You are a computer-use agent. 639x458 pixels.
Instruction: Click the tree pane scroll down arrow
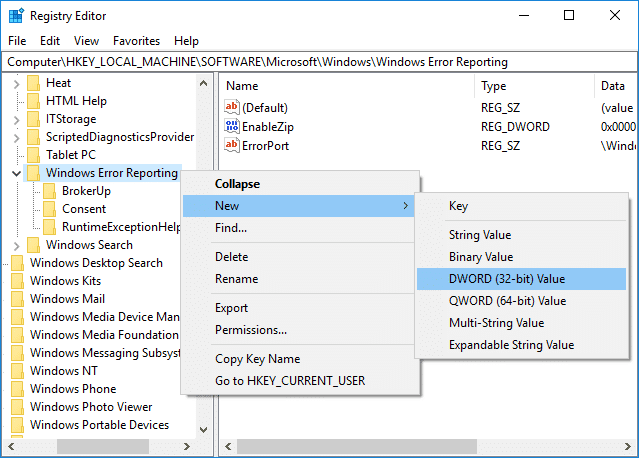pos(203,429)
